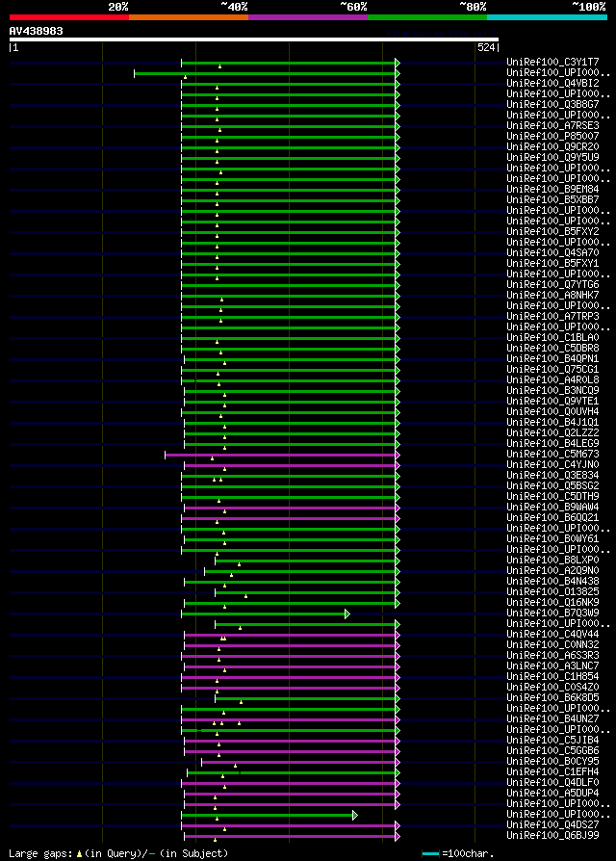Click the cyan ~100% identity color bar

(547, 17)
